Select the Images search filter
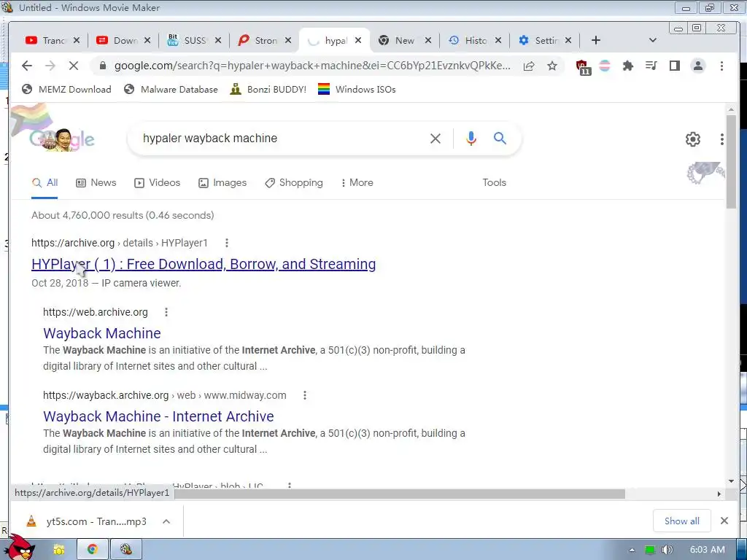Viewport: 747px width, 560px height. [222, 183]
